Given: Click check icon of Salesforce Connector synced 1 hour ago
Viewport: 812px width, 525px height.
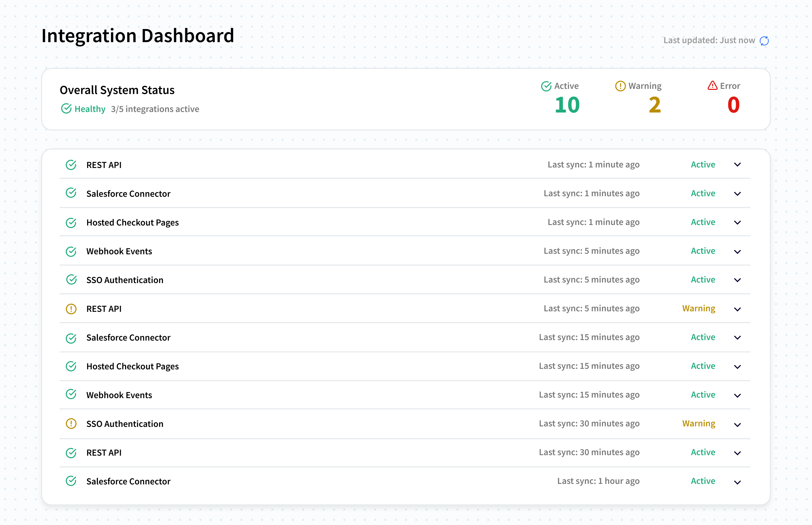Looking at the screenshot, I should (x=71, y=481).
